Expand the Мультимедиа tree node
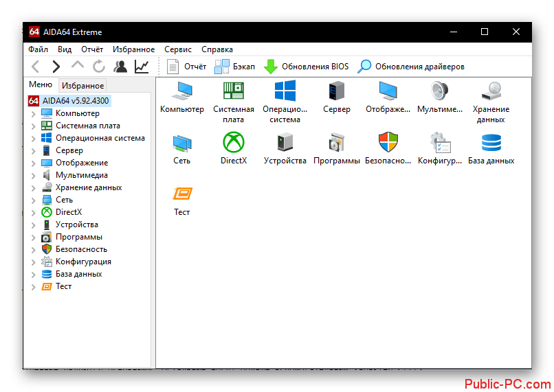Image resolution: width=554 pixels, height=392 pixels. (34, 176)
